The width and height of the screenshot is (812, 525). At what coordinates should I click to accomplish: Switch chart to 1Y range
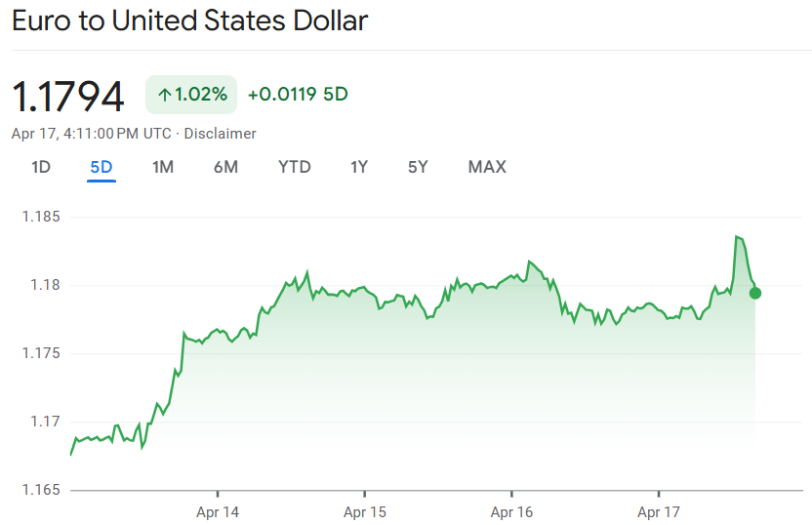point(359,167)
